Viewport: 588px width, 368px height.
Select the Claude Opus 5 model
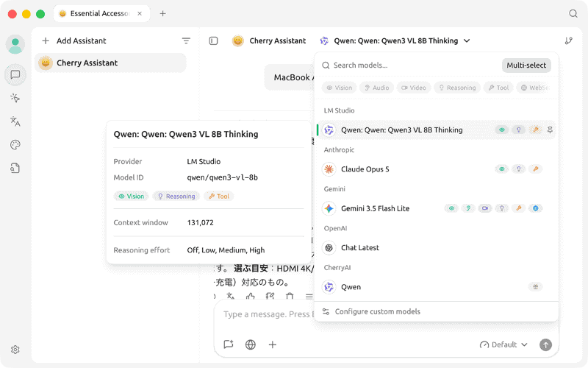[436, 169]
